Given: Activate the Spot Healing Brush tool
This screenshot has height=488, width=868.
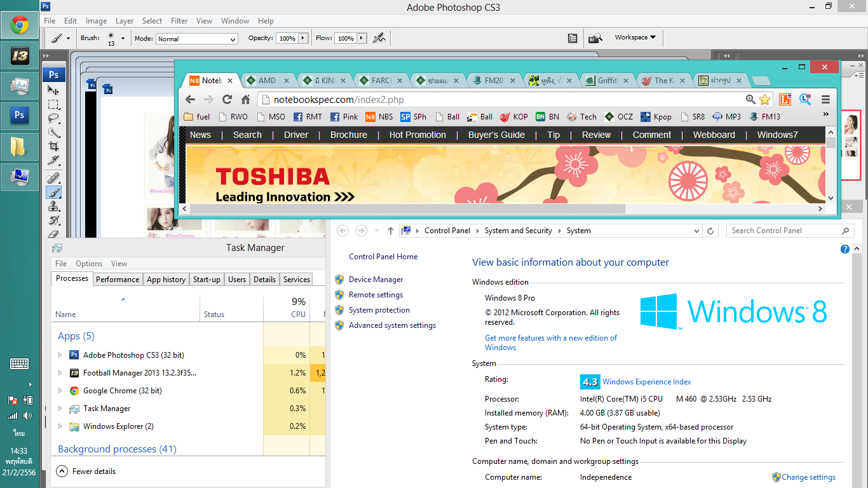Looking at the screenshot, I should click(x=54, y=177).
